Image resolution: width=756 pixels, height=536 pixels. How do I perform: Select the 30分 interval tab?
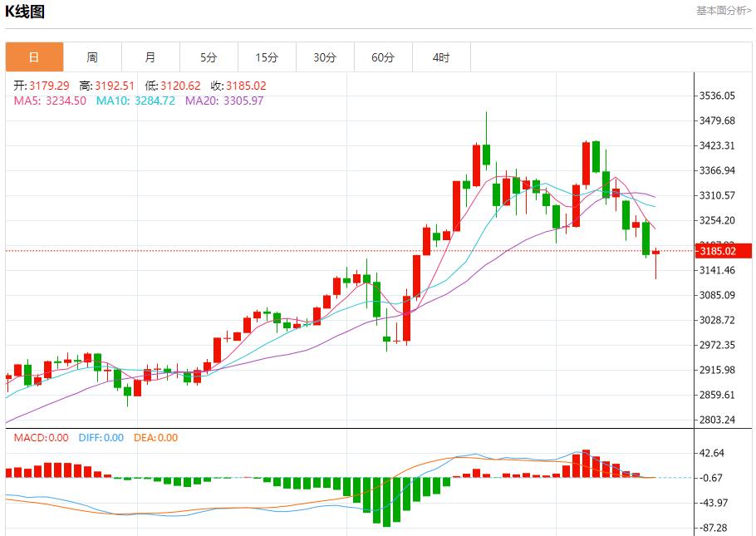click(x=325, y=57)
